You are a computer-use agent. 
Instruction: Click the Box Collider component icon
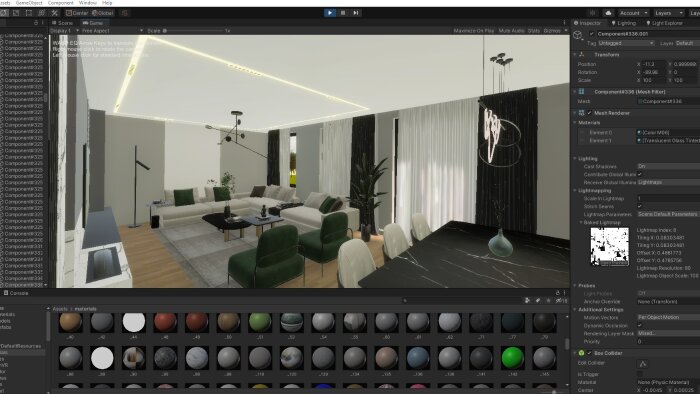pyautogui.click(x=582, y=353)
